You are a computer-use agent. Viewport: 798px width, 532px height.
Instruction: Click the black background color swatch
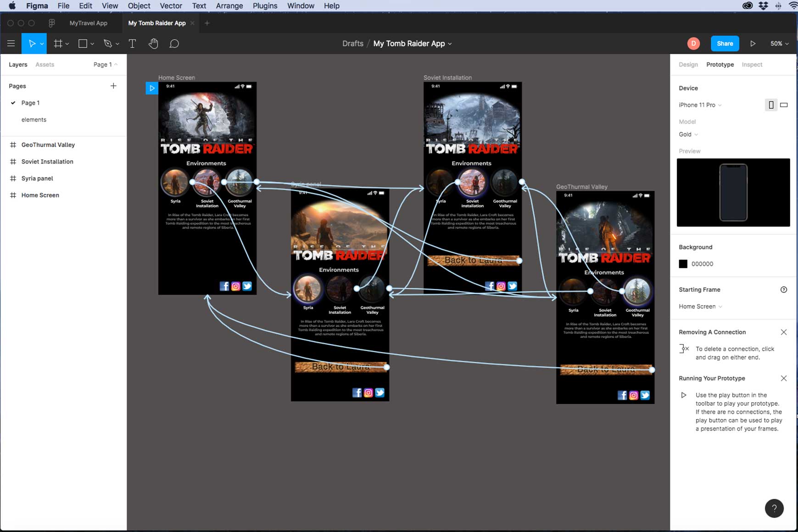pyautogui.click(x=683, y=264)
